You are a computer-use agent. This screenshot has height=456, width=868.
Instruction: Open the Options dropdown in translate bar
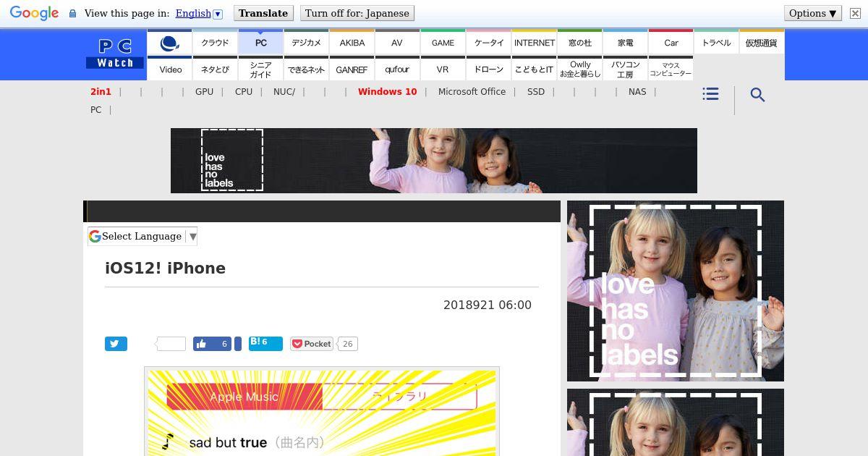[812, 13]
